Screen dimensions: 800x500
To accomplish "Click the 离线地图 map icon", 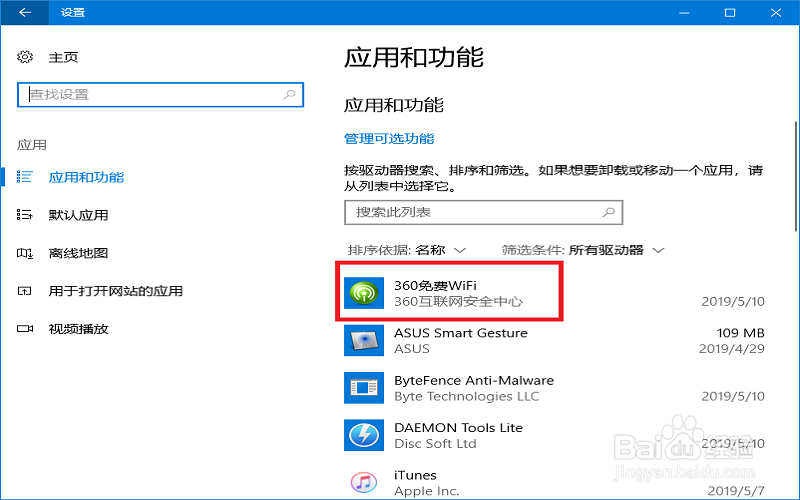I will (x=24, y=253).
